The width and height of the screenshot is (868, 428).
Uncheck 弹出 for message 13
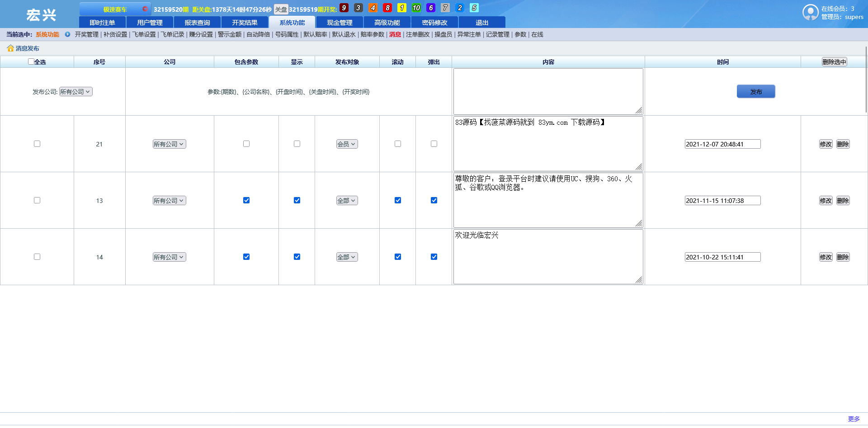434,200
